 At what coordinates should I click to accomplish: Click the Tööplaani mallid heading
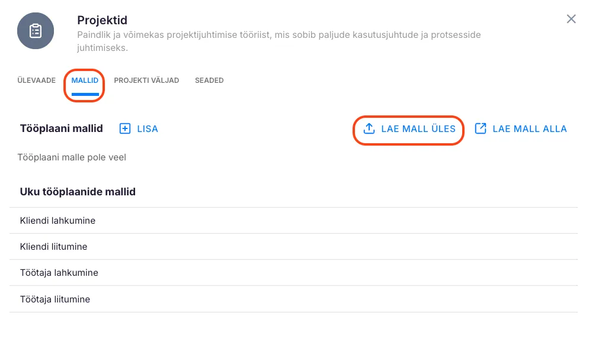coord(62,128)
